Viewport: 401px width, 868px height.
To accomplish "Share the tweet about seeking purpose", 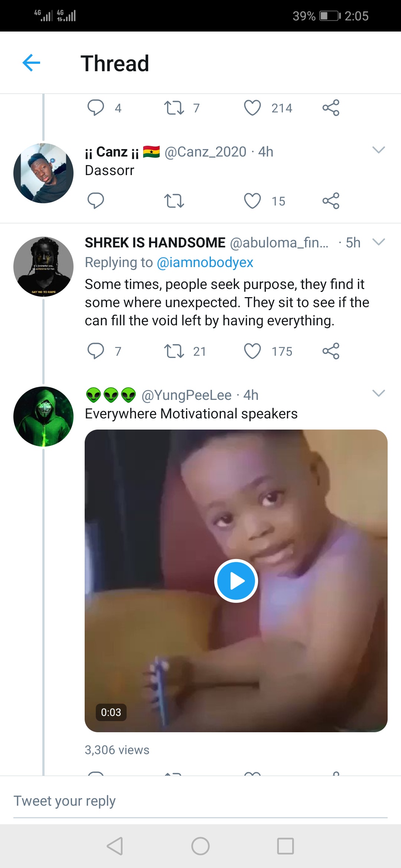I will [330, 351].
